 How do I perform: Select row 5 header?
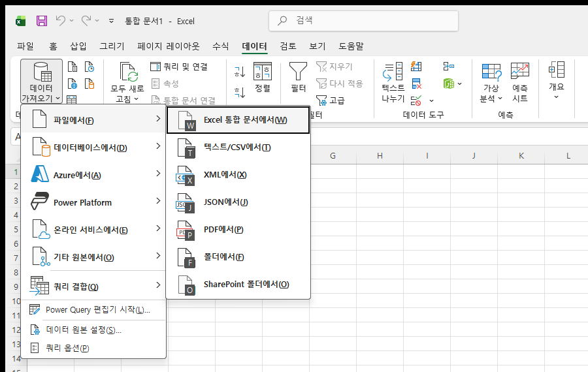(x=14, y=229)
